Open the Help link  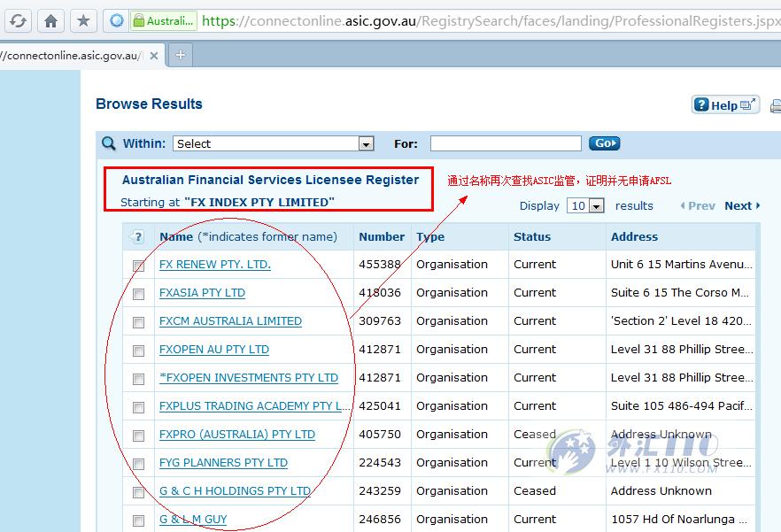(x=725, y=104)
